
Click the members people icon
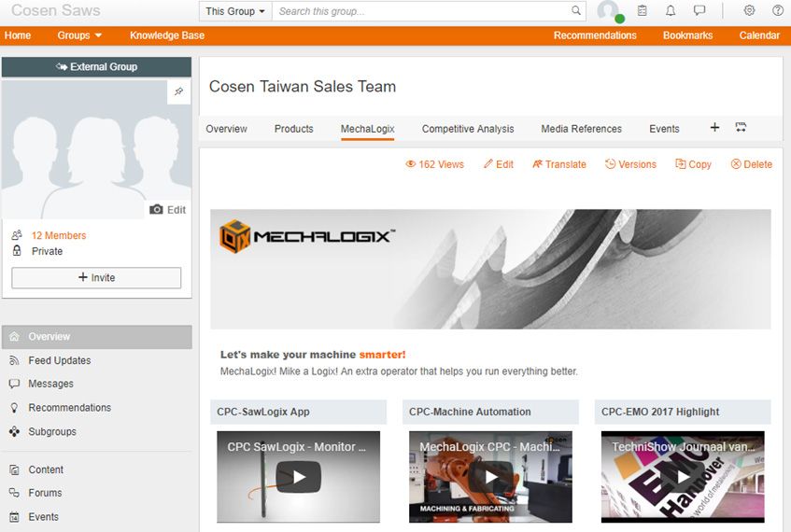tap(17, 235)
